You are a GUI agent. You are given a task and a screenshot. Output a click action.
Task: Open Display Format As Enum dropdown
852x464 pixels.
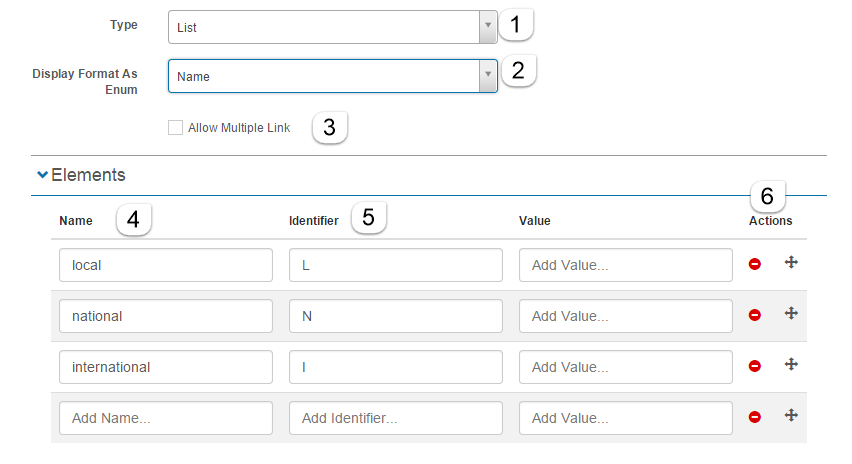(x=332, y=76)
